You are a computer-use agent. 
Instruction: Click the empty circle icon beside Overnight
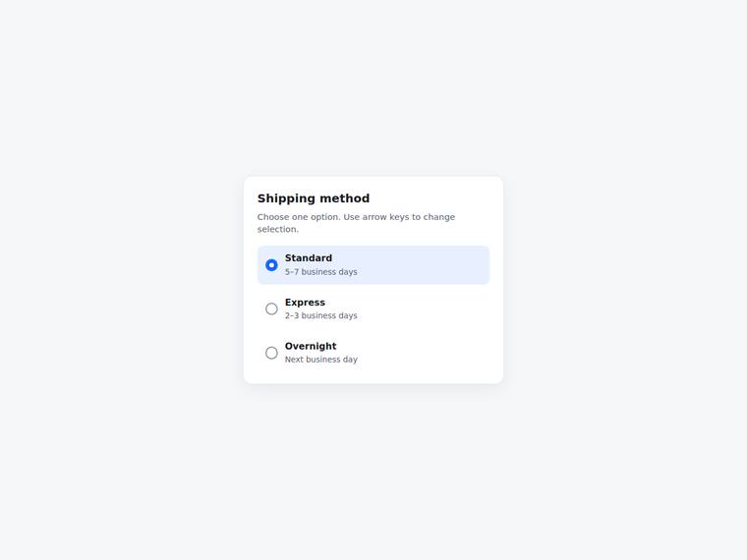coord(271,353)
